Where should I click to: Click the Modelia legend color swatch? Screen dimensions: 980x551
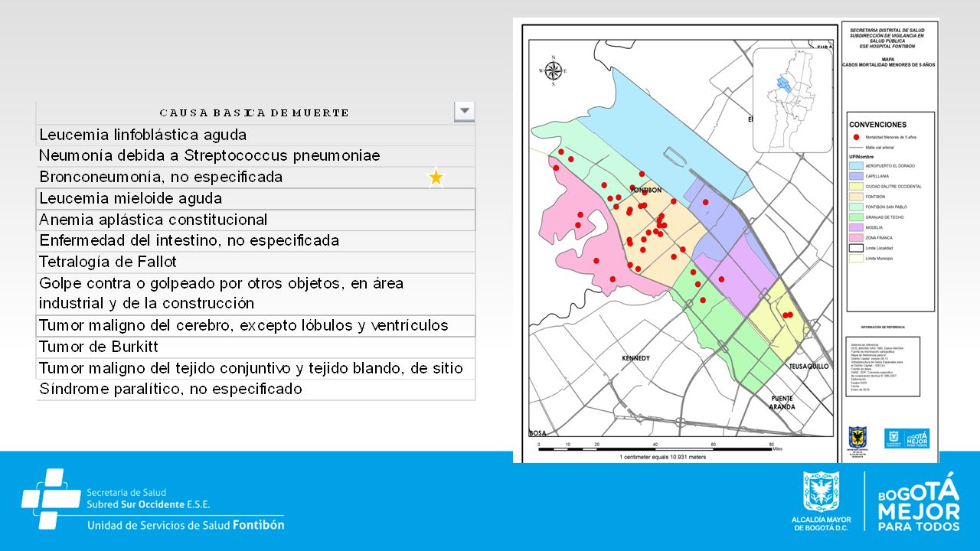pyautogui.click(x=855, y=227)
